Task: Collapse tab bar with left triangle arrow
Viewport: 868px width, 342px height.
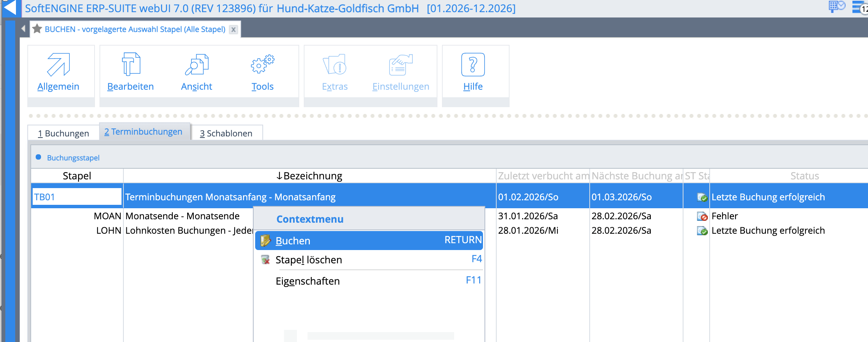Action: coord(23,29)
